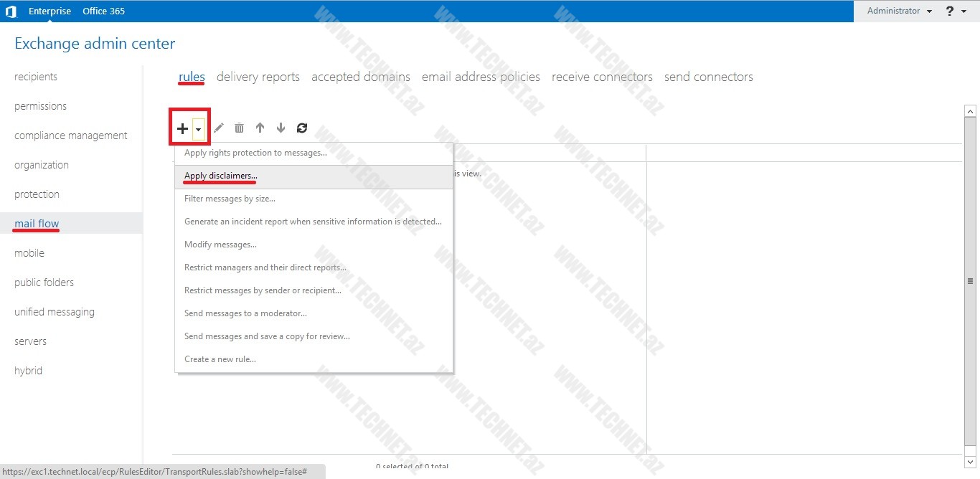Open the help question mark menu

tap(955, 11)
